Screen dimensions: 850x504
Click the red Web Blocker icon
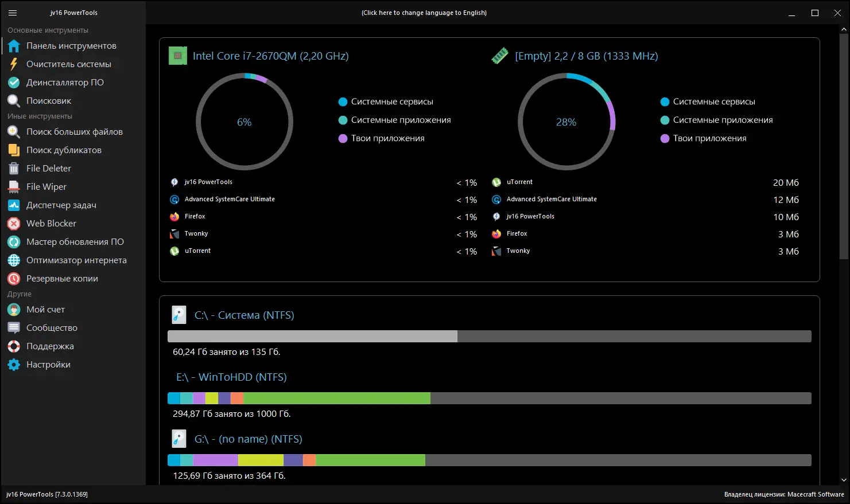[x=14, y=224]
